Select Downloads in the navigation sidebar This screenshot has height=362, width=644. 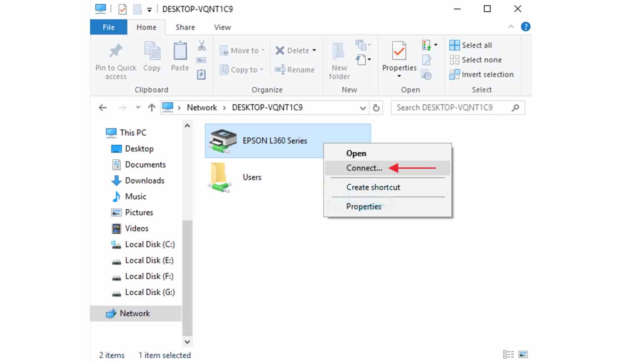(144, 181)
